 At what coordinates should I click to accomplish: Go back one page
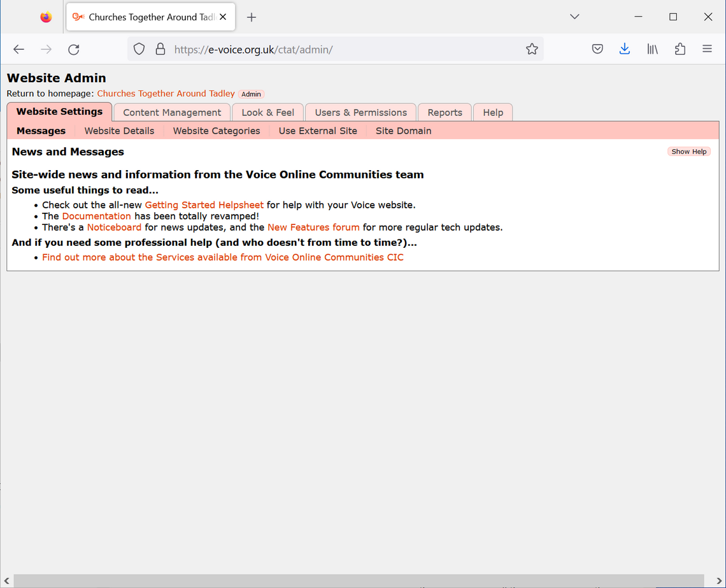tap(18, 49)
